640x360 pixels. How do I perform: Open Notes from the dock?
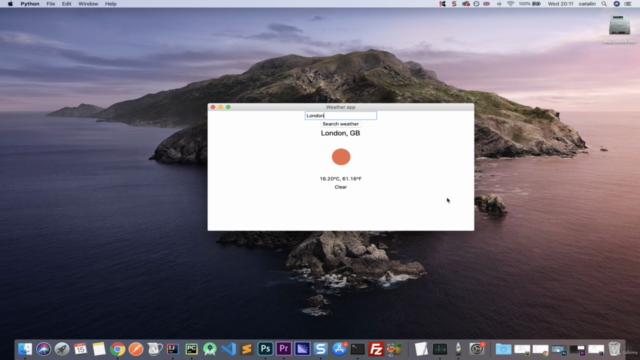click(x=99, y=349)
